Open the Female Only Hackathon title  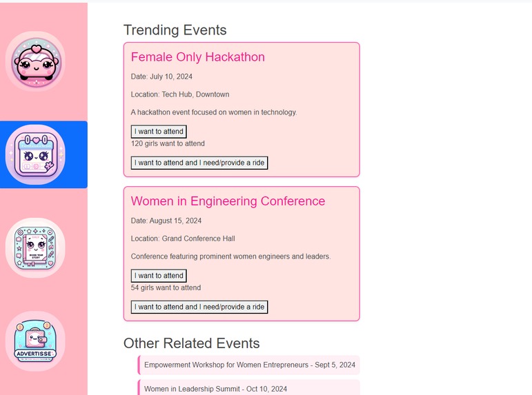198,57
